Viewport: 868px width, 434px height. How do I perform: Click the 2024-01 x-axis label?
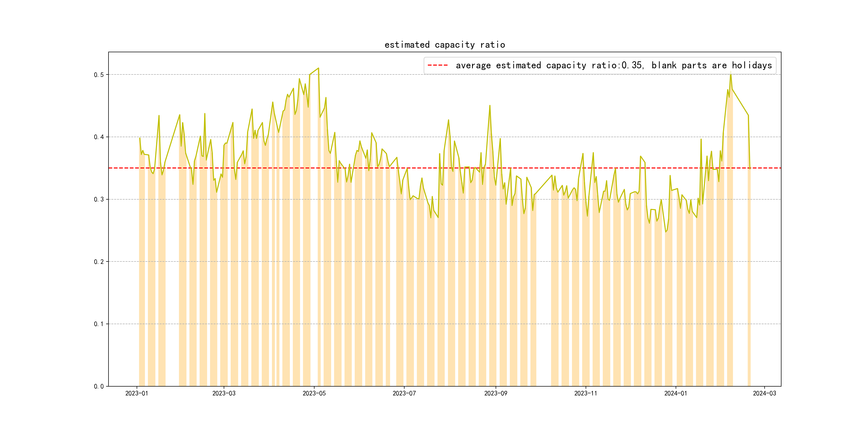675,394
